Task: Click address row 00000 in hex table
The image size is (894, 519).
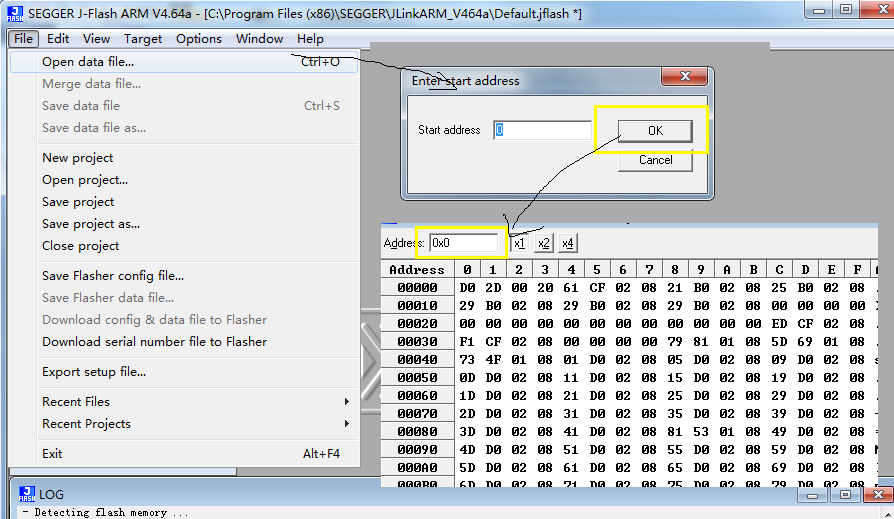Action: [417, 287]
